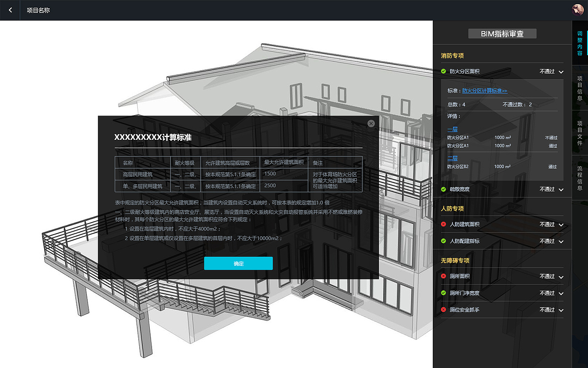Switch to the 项目文件 side tab
The image size is (588, 368).
(x=580, y=133)
